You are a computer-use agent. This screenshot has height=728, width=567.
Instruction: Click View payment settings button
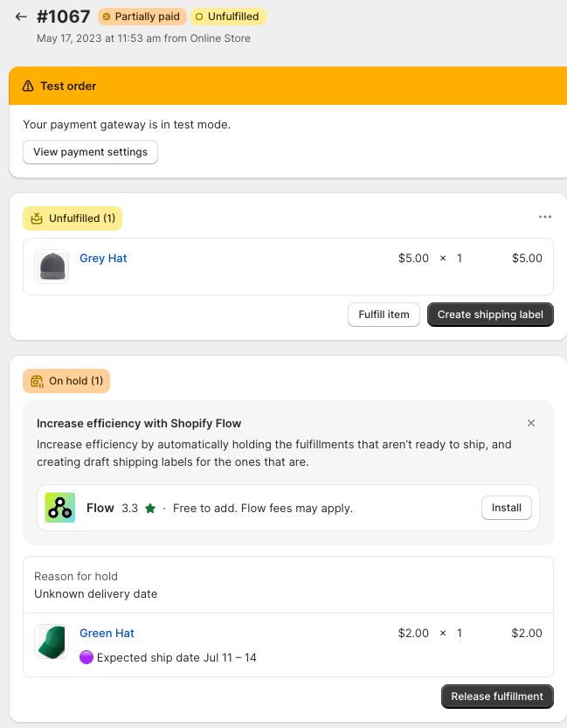90,152
